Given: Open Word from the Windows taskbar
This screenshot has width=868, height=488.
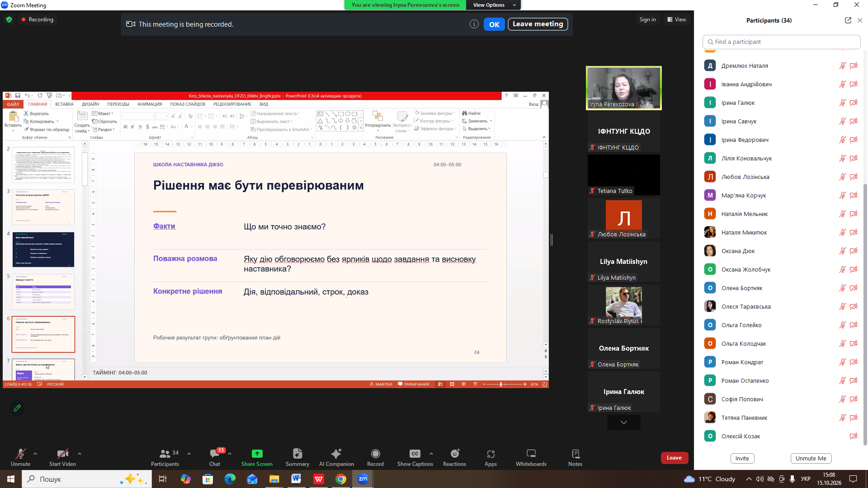Looking at the screenshot, I should coord(296,479).
